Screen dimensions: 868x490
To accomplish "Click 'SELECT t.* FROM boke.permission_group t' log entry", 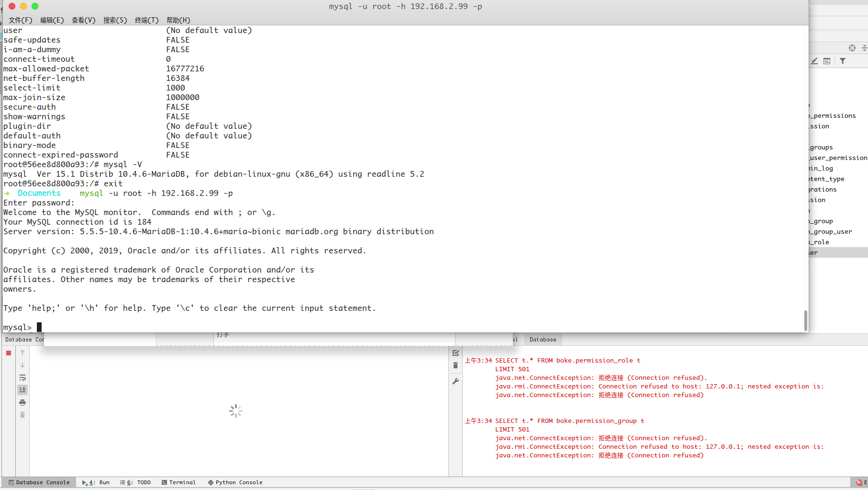I will pyautogui.click(x=569, y=421).
